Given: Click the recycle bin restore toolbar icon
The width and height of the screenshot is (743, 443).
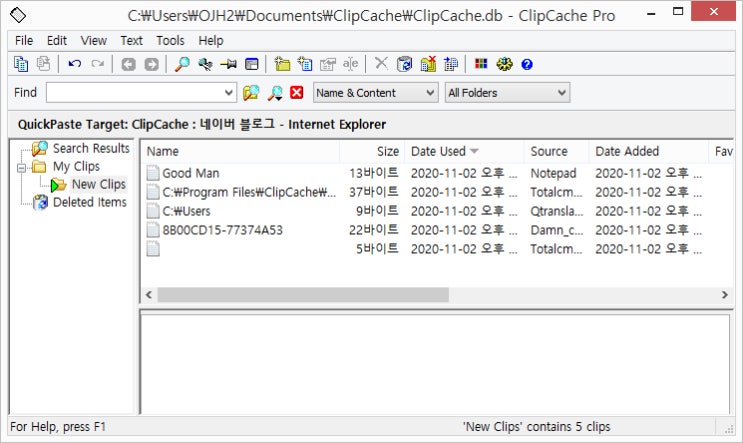Looking at the screenshot, I should click(404, 64).
